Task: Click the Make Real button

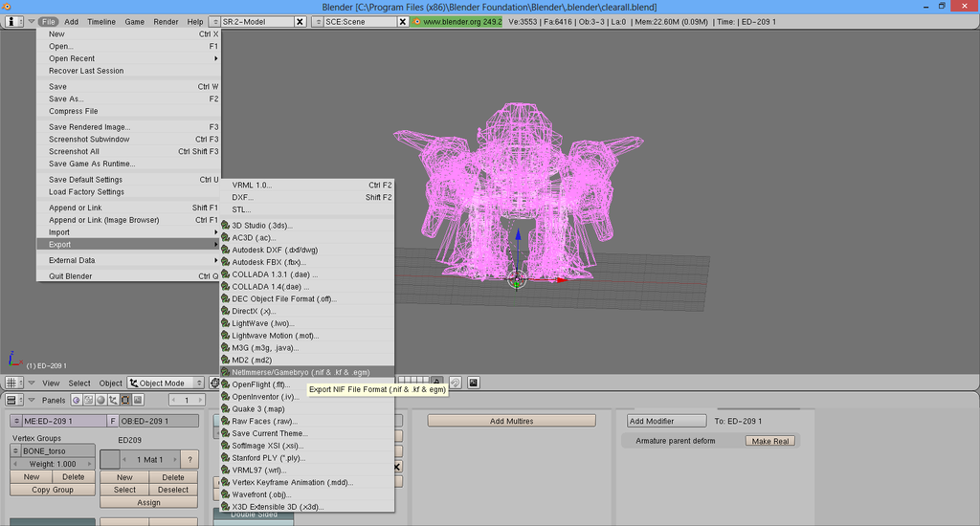Action: click(770, 441)
